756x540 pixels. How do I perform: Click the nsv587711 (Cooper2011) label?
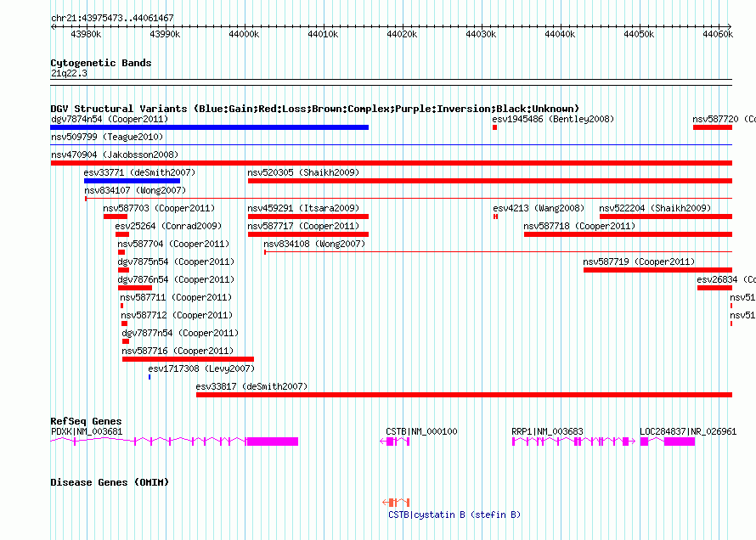click(x=176, y=297)
